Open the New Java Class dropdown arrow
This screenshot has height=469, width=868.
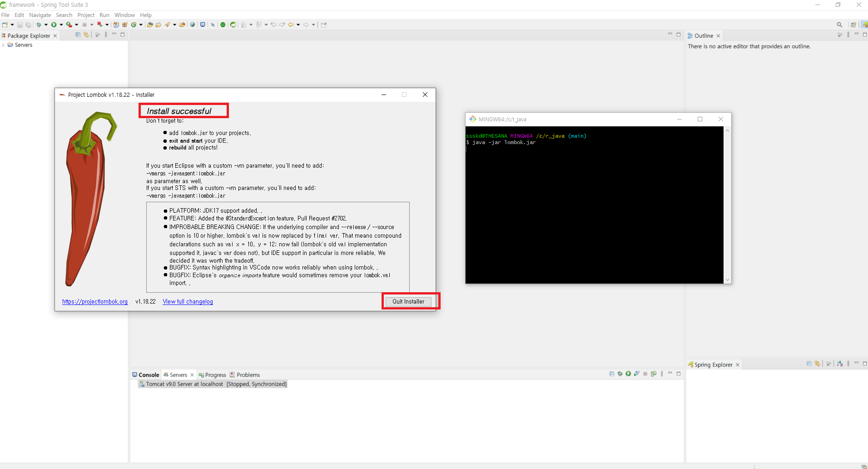coord(141,25)
